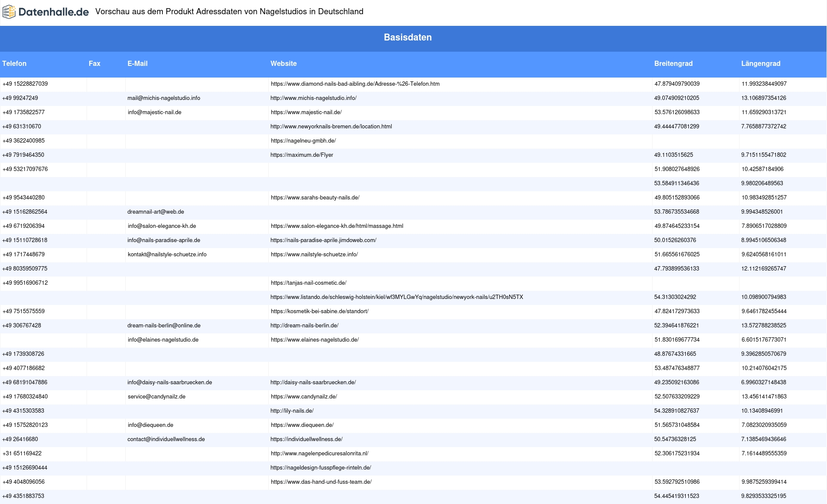The image size is (827, 504).
Task: Select phone number +49 4077186682
Action: [24, 368]
